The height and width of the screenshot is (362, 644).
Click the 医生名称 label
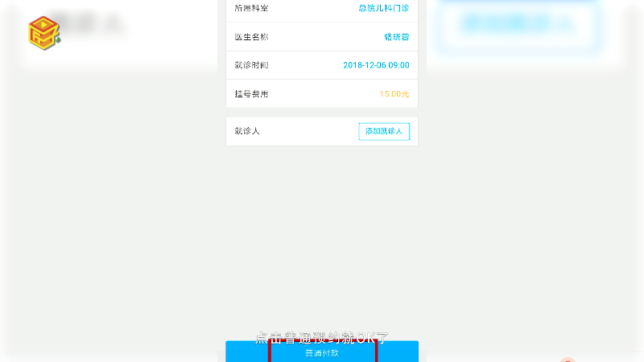pyautogui.click(x=251, y=37)
